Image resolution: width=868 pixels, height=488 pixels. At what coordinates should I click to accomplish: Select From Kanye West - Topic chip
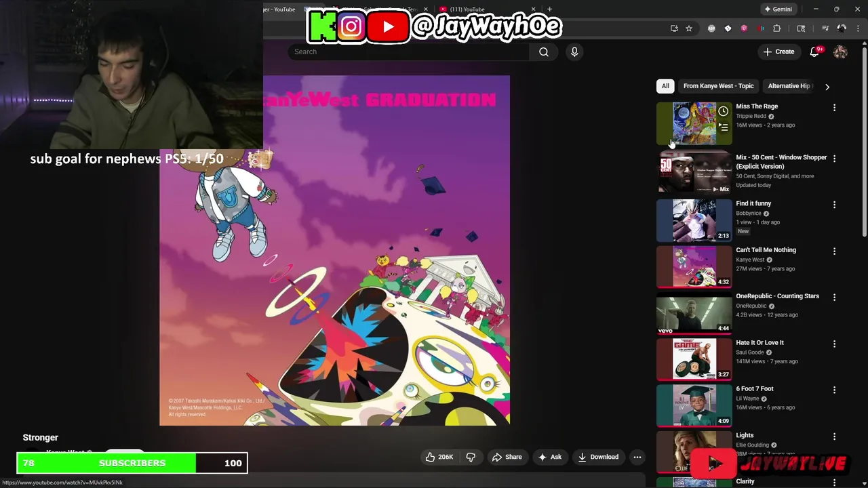[718, 86]
